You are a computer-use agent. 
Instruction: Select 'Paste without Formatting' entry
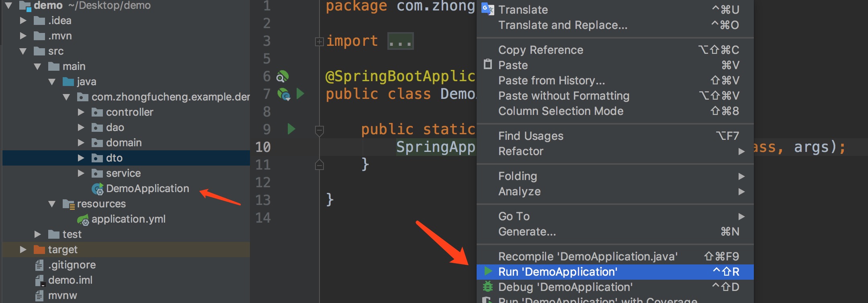615,96
